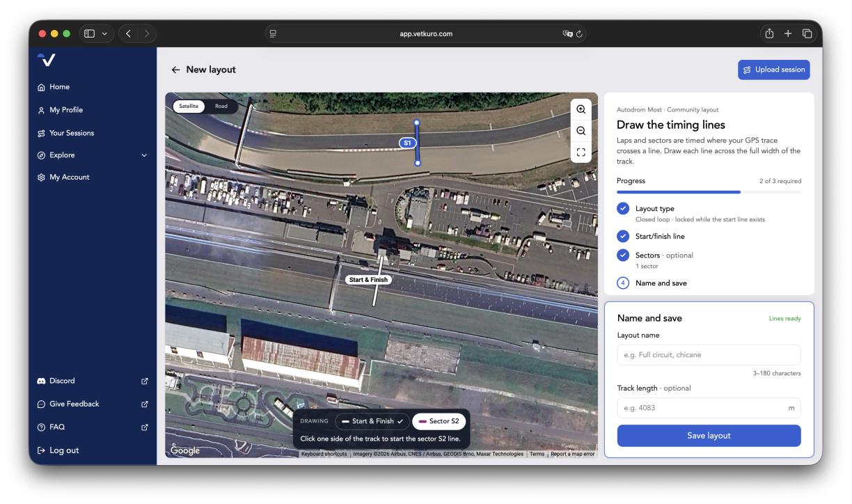The width and height of the screenshot is (852, 504).
Task: Open Give Feedback link
Action: (x=68, y=404)
